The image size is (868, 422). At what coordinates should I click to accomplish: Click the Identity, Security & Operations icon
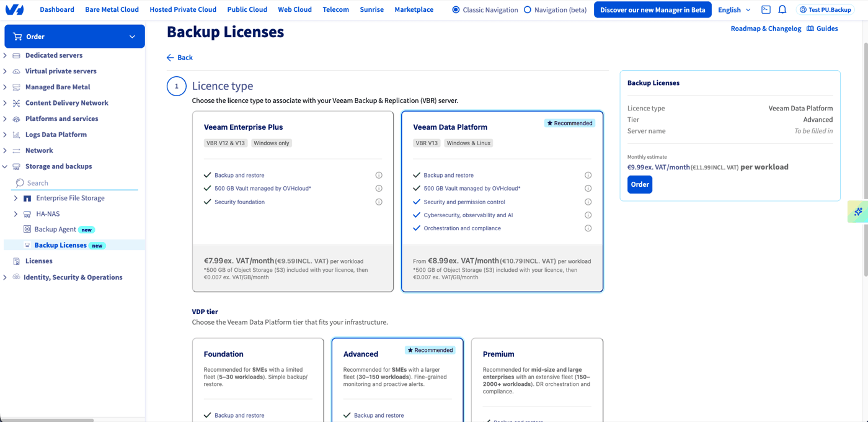tap(17, 277)
